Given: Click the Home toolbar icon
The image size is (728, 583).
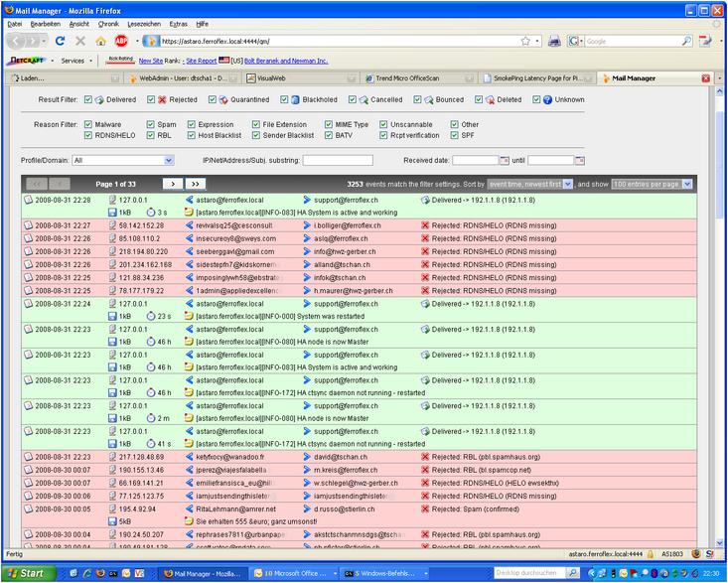Looking at the screenshot, I should point(100,41).
